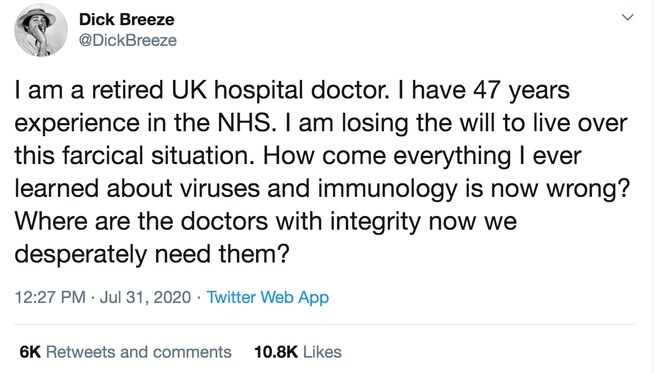
Task: Open the Twitter Web App source link
Action: coord(268,297)
